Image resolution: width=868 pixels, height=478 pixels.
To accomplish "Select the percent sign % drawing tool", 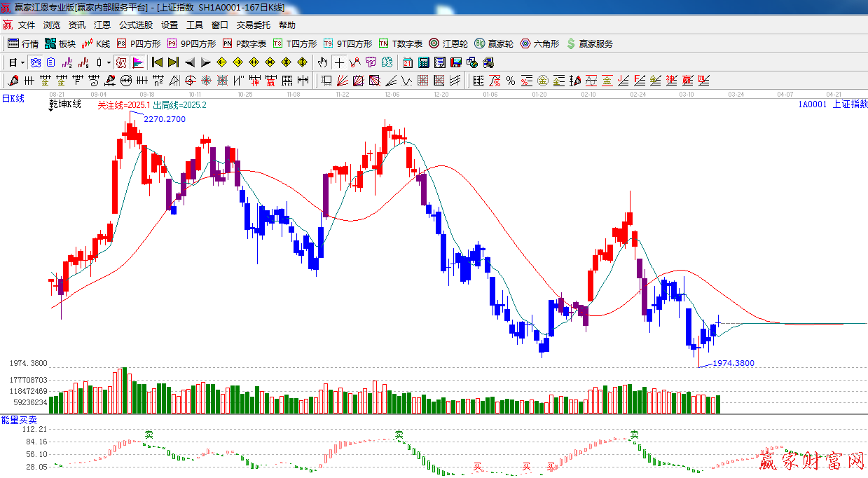I will (511, 81).
